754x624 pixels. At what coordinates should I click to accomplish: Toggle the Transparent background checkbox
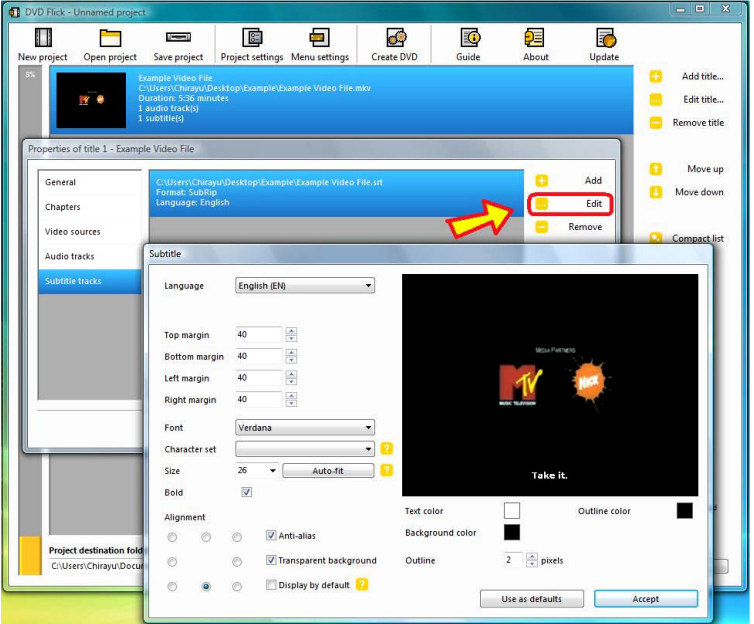(271, 560)
